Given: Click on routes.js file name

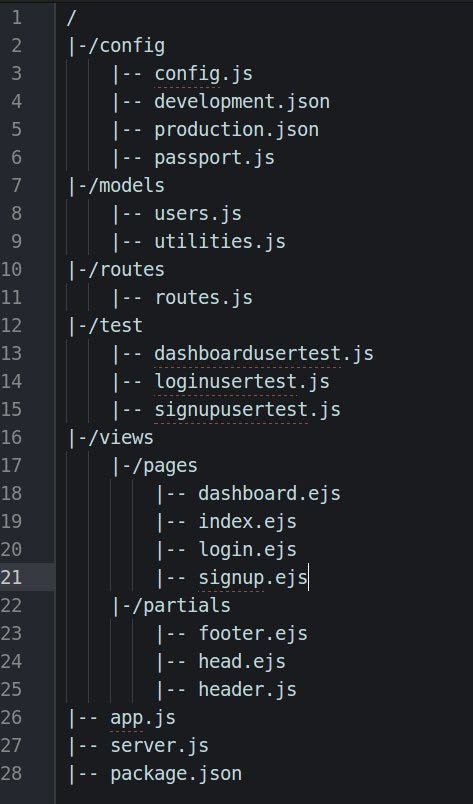Looking at the screenshot, I should click(204, 297).
